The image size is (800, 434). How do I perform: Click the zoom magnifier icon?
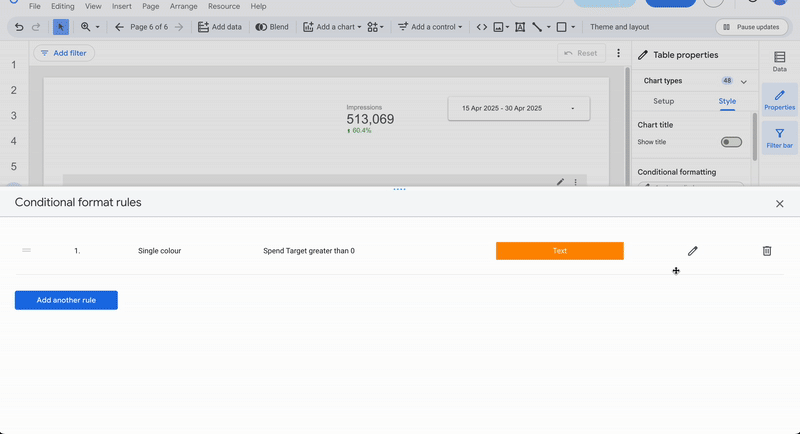(85, 27)
